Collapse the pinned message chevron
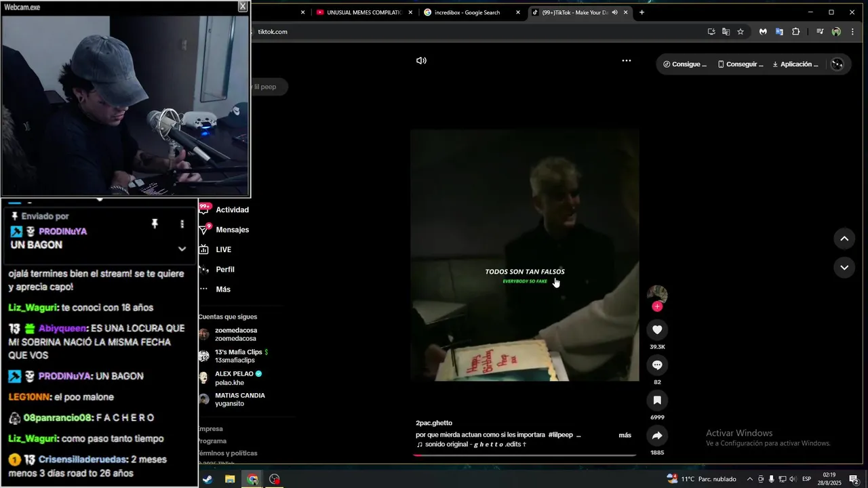 182,249
